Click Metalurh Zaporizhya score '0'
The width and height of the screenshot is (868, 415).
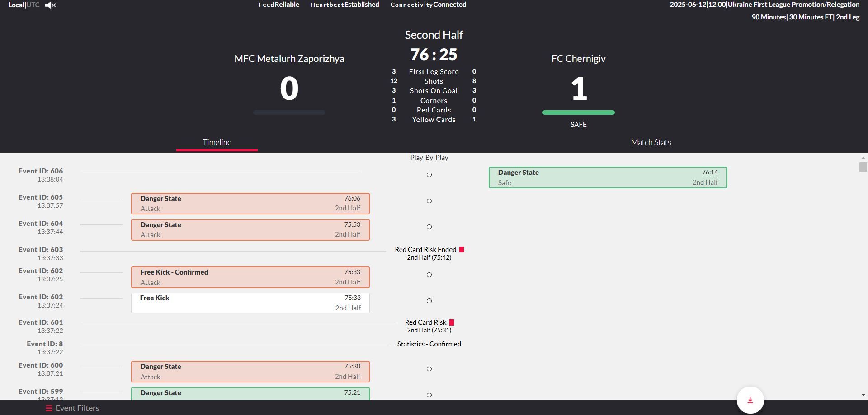pos(289,89)
